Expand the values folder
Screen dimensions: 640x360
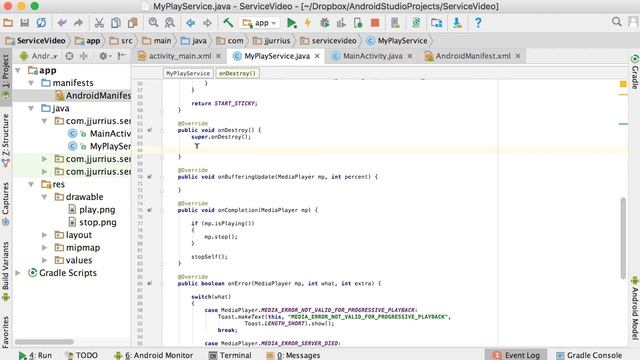pos(44,260)
